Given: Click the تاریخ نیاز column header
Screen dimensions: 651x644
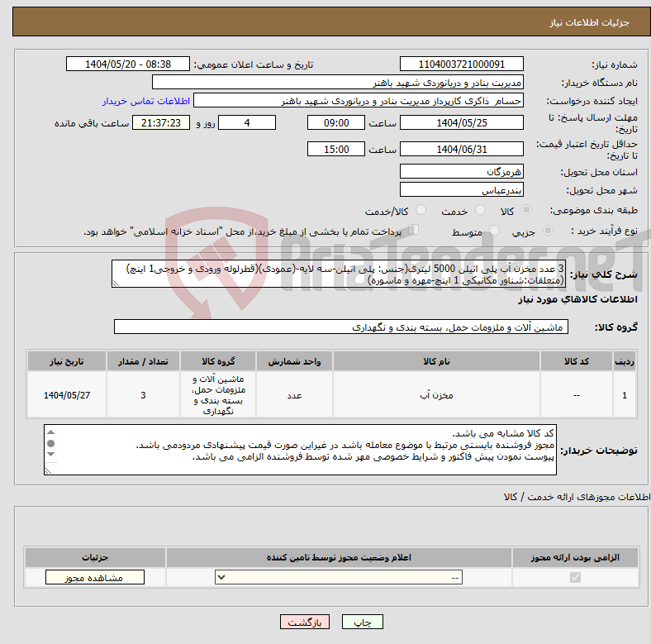Looking at the screenshot, I should point(66,361).
